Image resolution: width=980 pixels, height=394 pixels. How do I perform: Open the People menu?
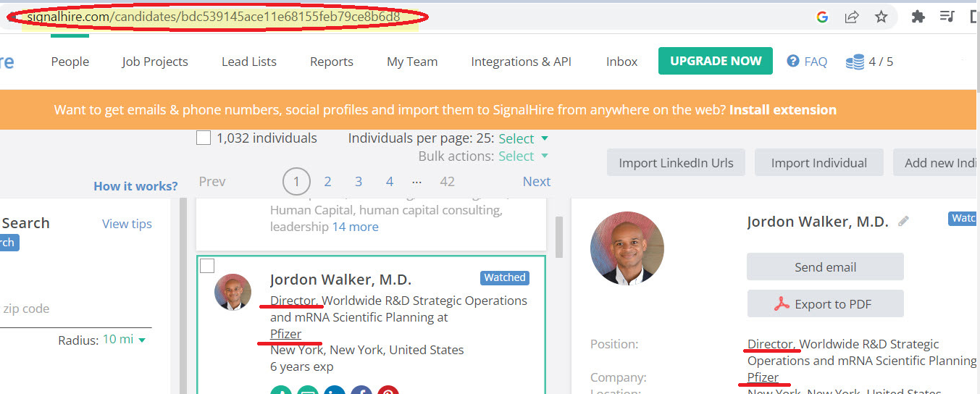(x=70, y=62)
